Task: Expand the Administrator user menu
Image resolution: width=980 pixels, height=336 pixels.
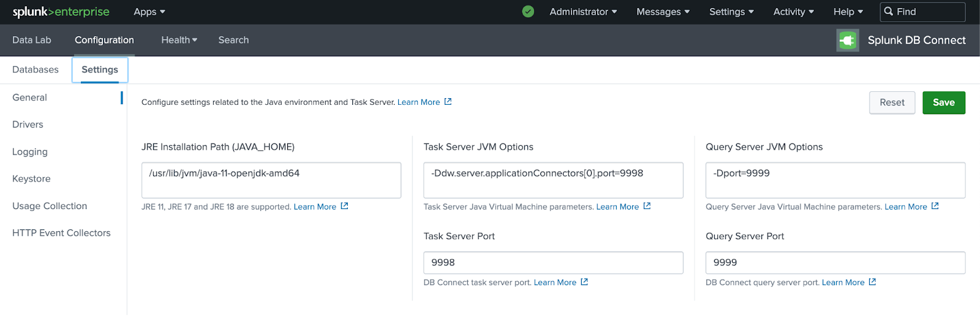Action: [x=583, y=12]
